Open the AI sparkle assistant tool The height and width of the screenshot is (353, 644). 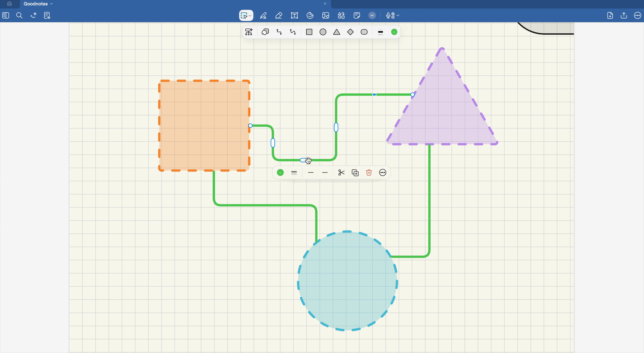pyautogui.click(x=33, y=15)
